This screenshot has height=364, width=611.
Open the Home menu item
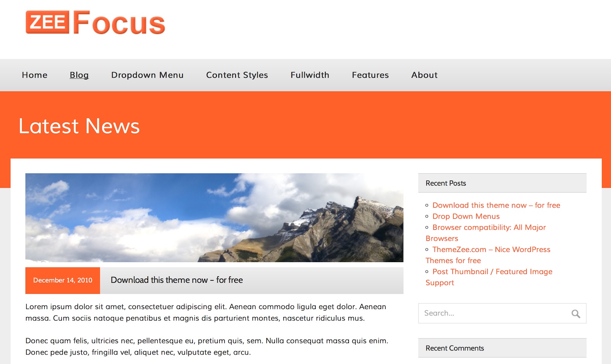pos(35,75)
